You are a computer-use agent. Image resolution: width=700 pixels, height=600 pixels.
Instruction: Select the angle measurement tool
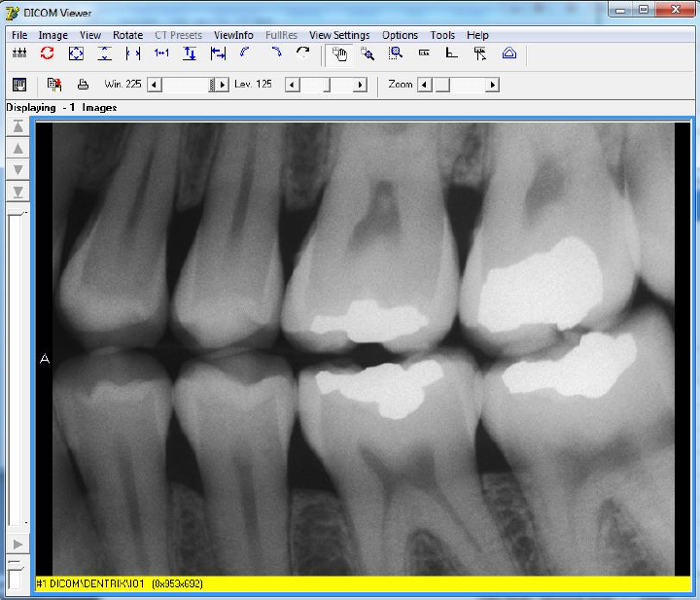click(x=452, y=53)
